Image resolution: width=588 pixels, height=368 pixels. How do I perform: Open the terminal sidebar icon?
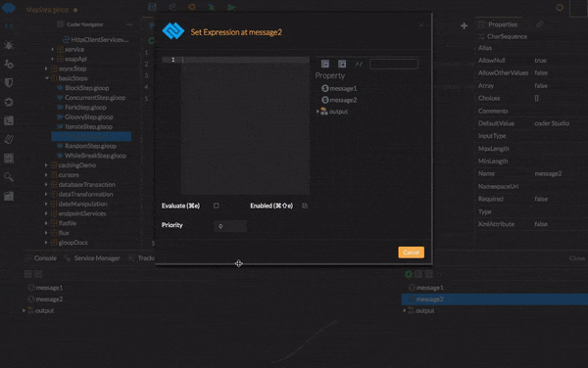(x=9, y=120)
